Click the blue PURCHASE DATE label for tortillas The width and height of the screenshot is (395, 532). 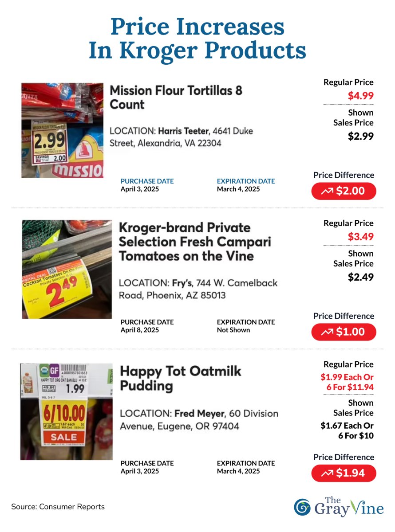[147, 181]
